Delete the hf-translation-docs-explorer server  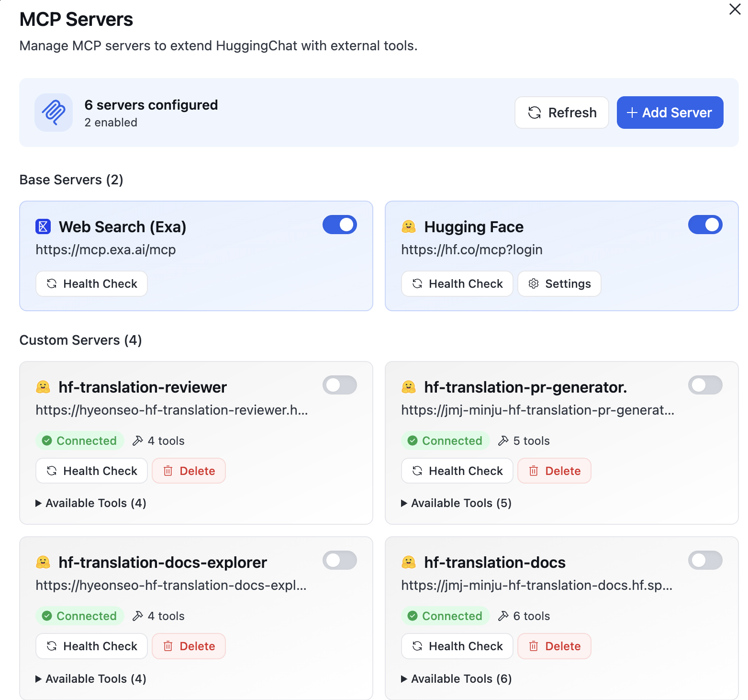coord(189,646)
